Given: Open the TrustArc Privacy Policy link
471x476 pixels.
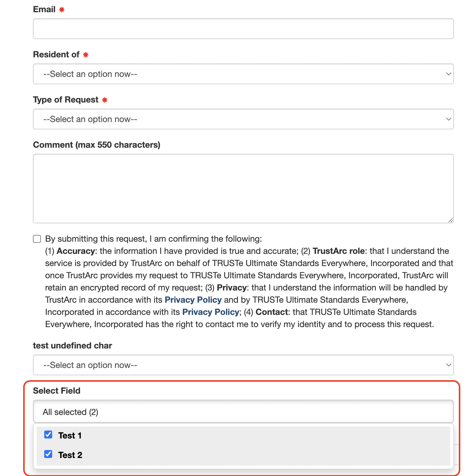Looking at the screenshot, I should (193, 300).
